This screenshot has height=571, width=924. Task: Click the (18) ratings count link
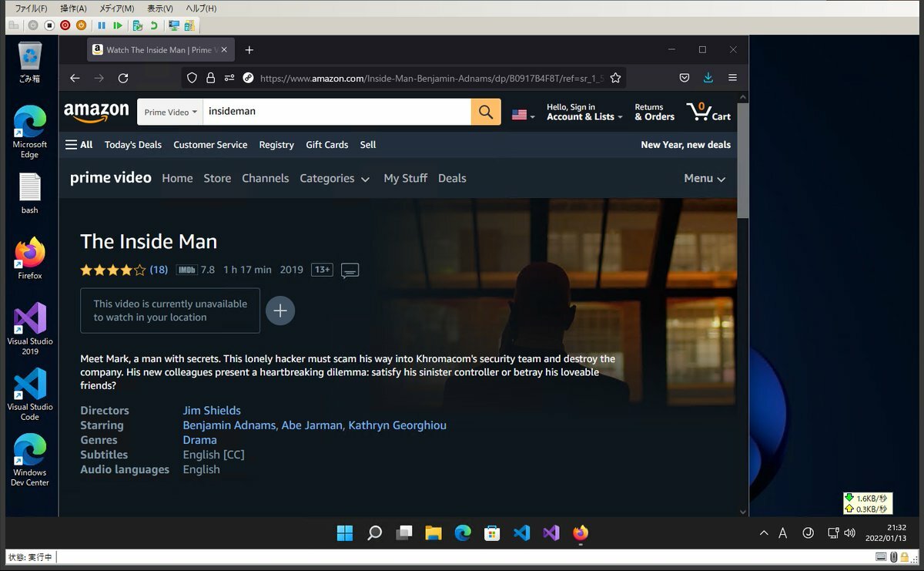click(159, 270)
